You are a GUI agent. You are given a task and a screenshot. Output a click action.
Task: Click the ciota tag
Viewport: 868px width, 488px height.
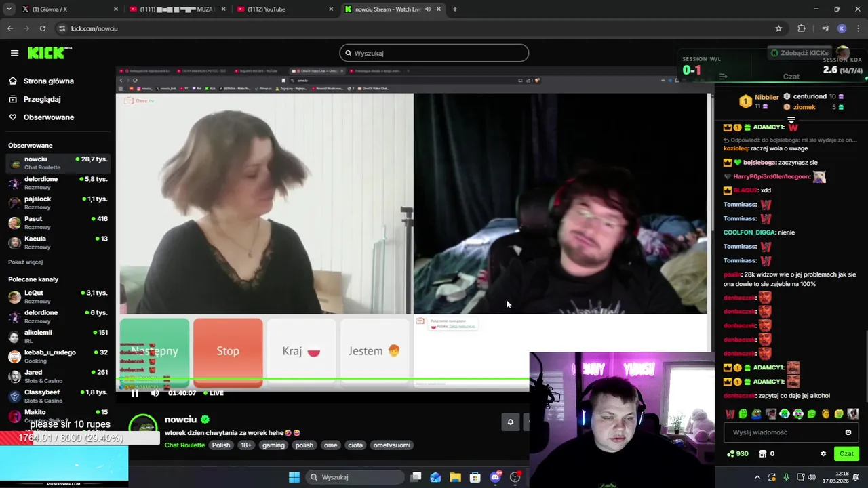click(355, 445)
